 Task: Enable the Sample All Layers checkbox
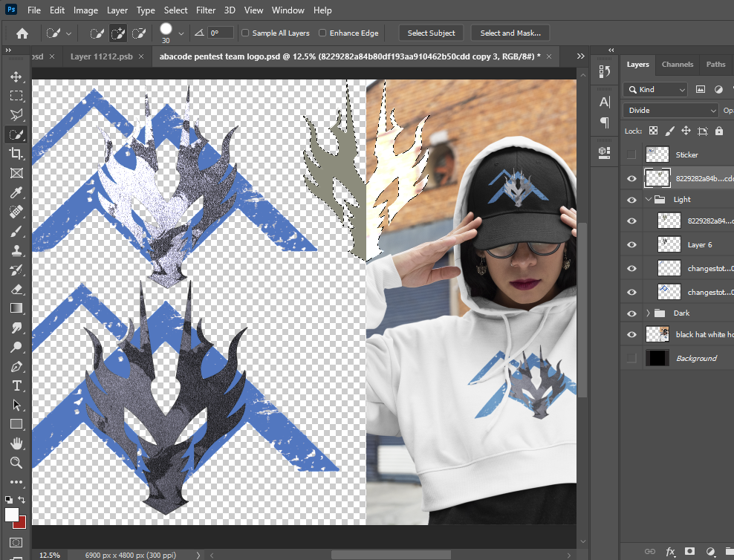[244, 33]
